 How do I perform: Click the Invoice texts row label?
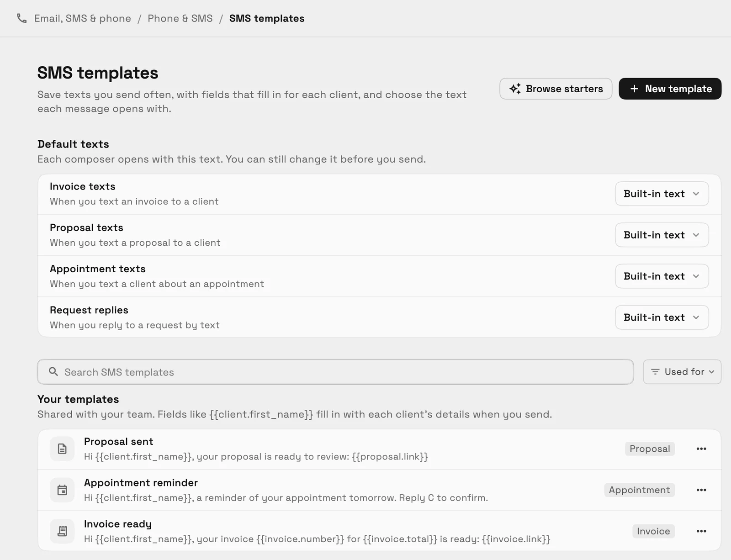click(82, 186)
